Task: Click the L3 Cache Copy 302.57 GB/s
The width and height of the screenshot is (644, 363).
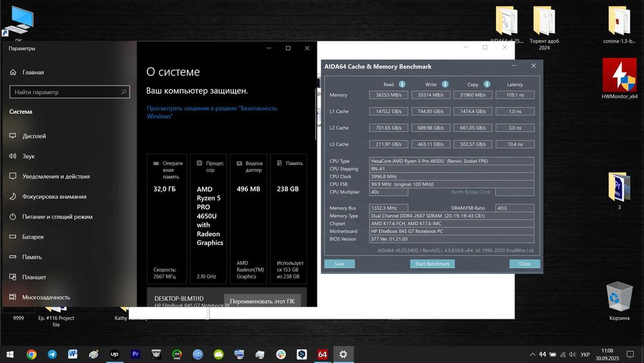Action: 473,144
